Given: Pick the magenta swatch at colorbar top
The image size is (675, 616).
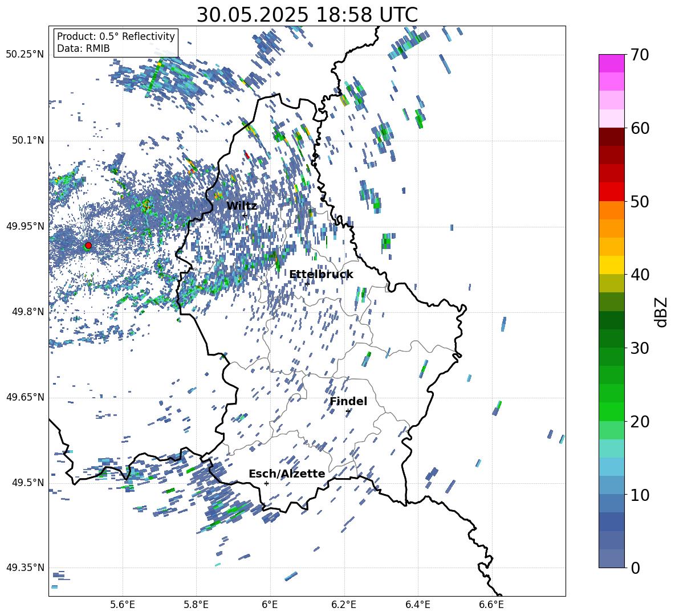Looking at the screenshot, I should (x=611, y=63).
